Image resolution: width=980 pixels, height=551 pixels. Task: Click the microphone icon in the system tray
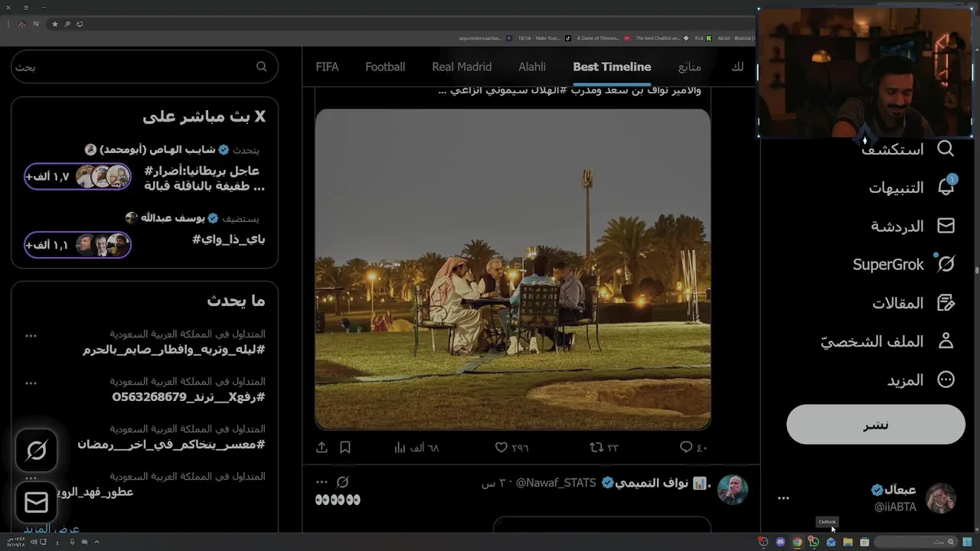[x=72, y=542]
